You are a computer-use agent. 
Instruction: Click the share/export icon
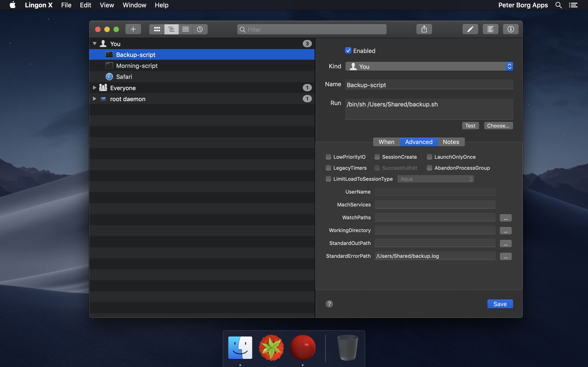(x=424, y=29)
